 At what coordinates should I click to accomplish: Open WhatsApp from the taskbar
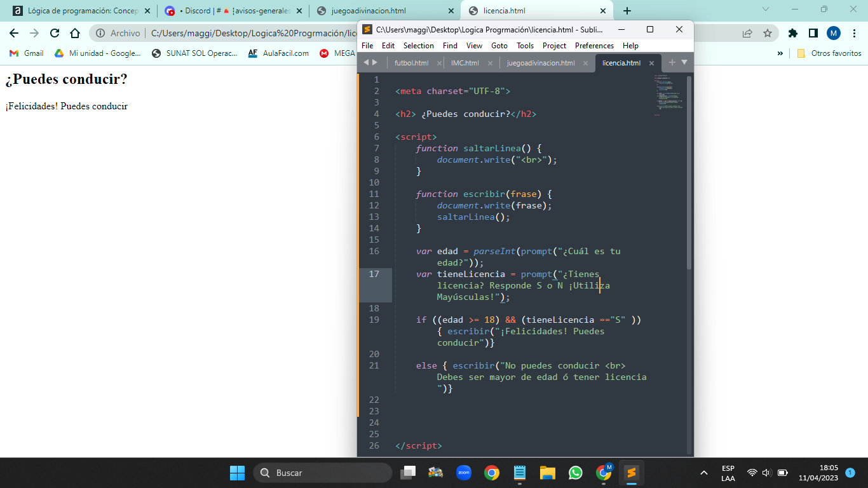point(576,473)
